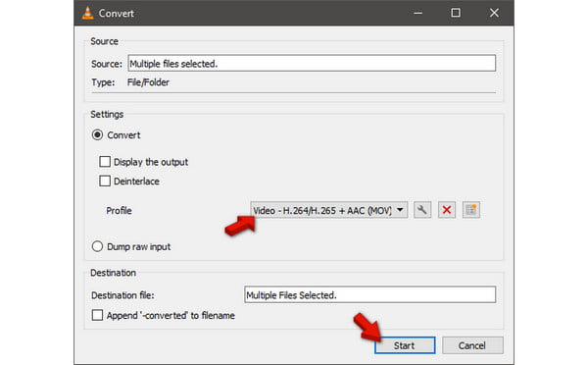Maximize the Convert window

(456, 13)
